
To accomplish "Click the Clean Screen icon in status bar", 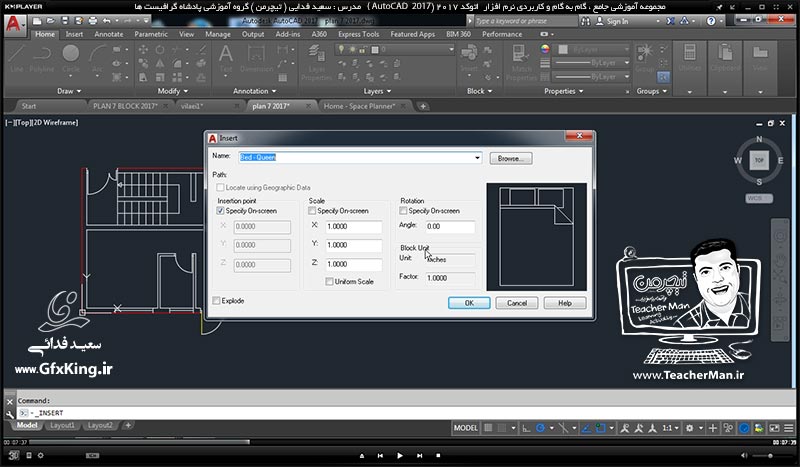I will click(774, 428).
